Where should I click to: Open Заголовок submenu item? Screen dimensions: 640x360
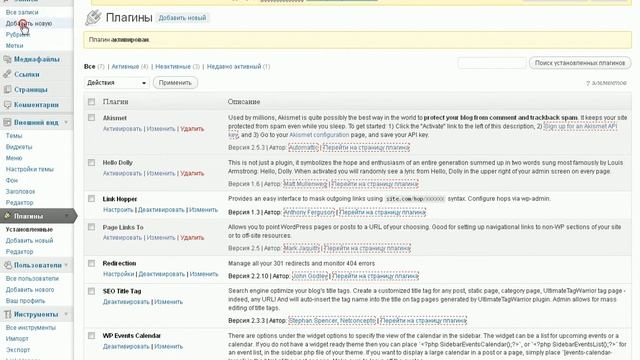[20, 191]
